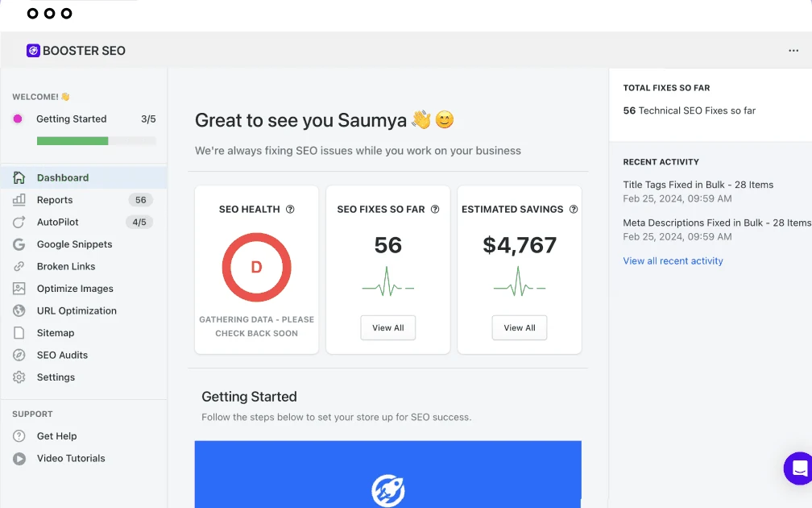Viewport: 812px width, 508px height.
Task: Click the Reports bar chart icon
Action: pyautogui.click(x=19, y=200)
